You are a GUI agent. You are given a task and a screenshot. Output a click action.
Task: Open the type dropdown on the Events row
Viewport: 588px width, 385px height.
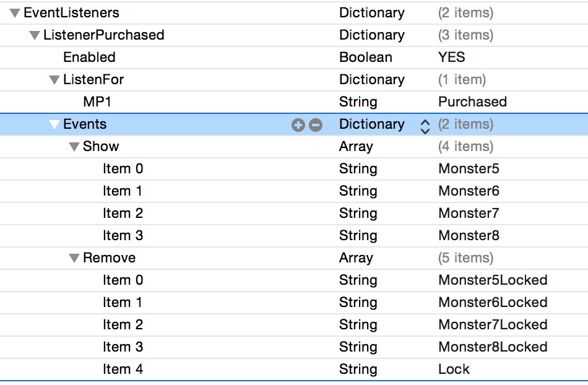coord(425,124)
